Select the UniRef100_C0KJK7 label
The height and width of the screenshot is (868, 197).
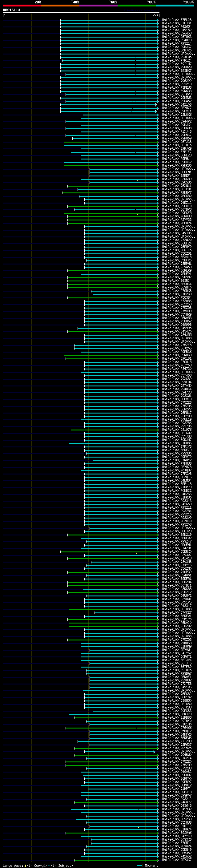click(x=177, y=47)
